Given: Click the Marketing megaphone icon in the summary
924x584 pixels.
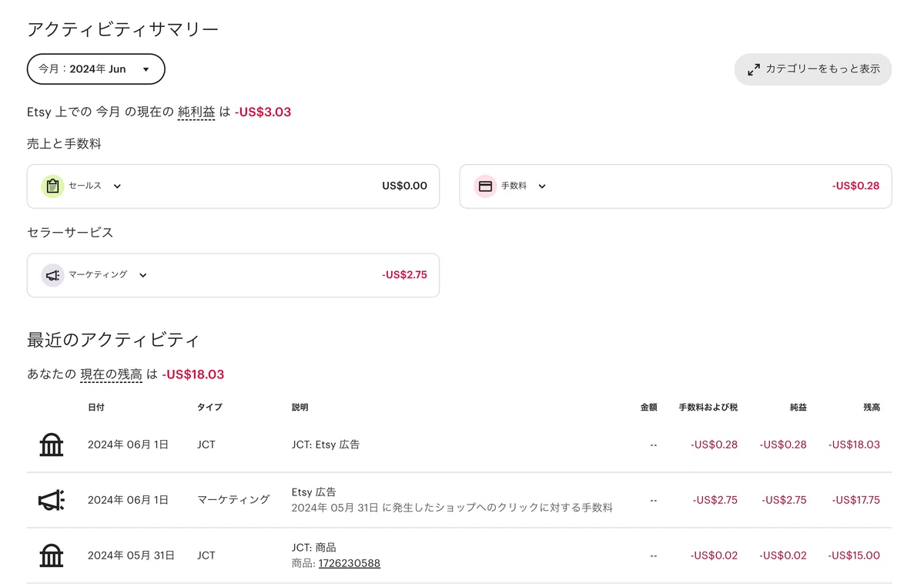Looking at the screenshot, I should 52,275.
